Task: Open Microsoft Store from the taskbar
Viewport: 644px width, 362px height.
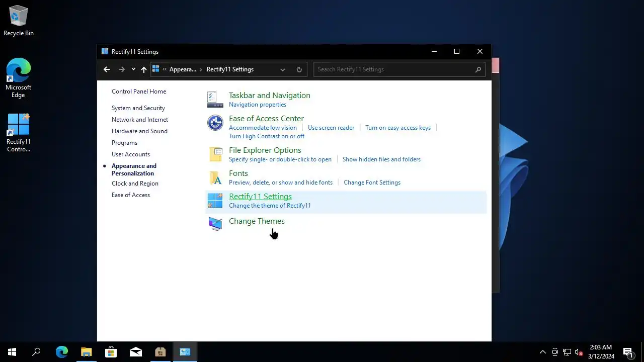Action: [x=111, y=352]
